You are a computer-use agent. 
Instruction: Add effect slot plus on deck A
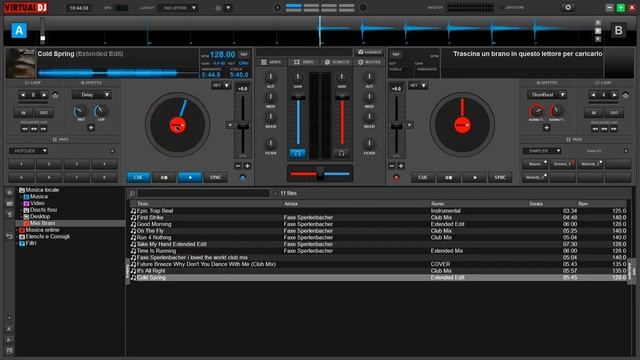click(91, 128)
